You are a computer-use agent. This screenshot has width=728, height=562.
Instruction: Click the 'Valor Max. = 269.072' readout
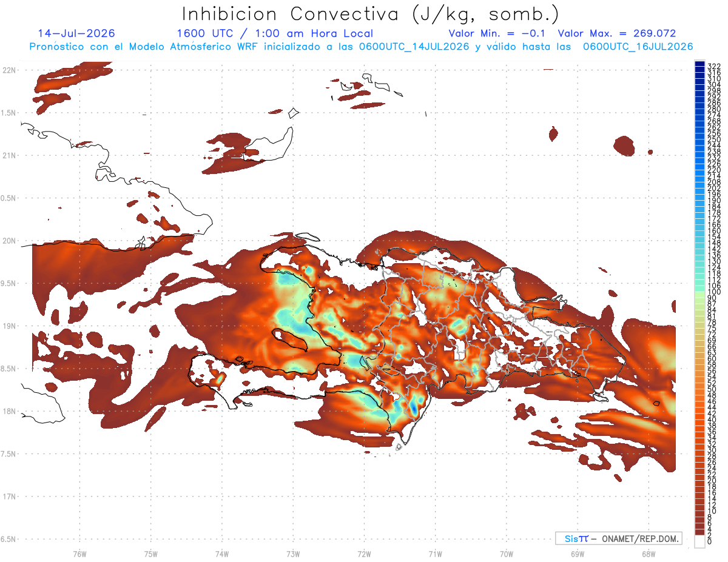(616, 33)
